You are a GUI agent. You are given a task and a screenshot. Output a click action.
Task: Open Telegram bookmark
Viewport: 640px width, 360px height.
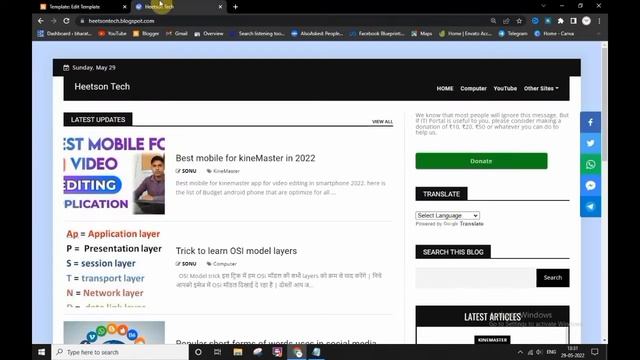pos(513,33)
